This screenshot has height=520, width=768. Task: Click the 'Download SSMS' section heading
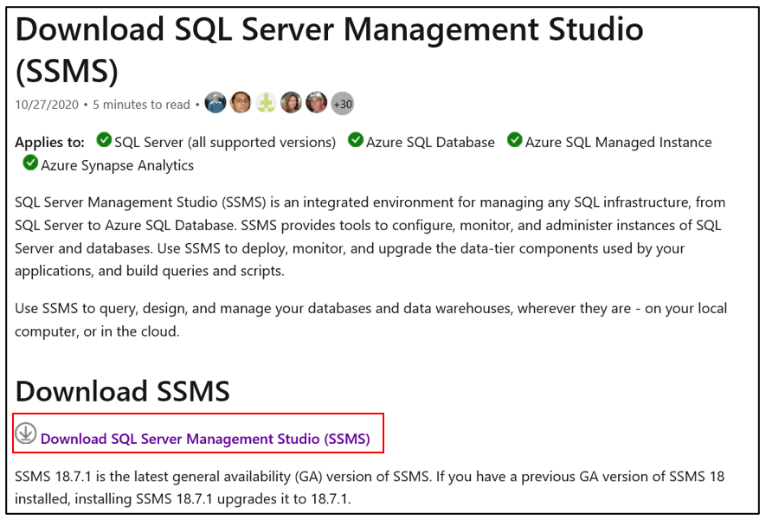point(122,391)
